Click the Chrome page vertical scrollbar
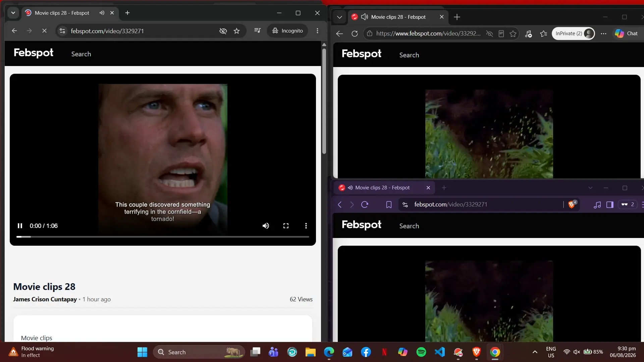Image resolution: width=644 pixels, height=362 pixels. pyautogui.click(x=324, y=101)
